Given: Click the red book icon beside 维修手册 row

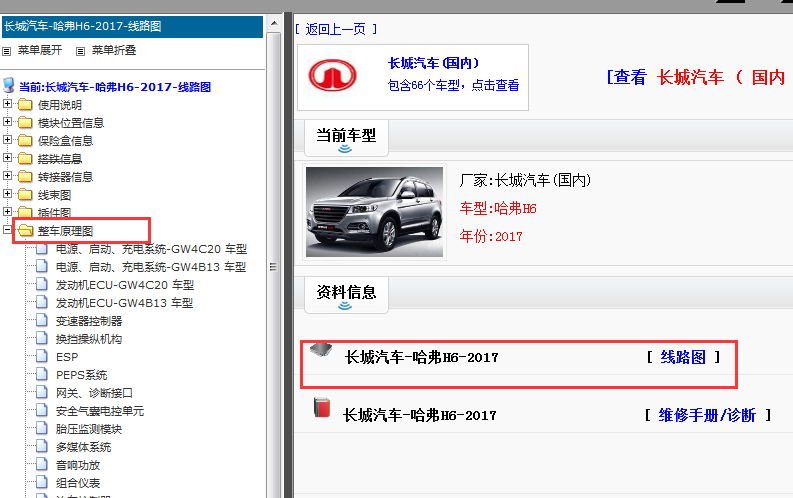Looking at the screenshot, I should [x=322, y=408].
